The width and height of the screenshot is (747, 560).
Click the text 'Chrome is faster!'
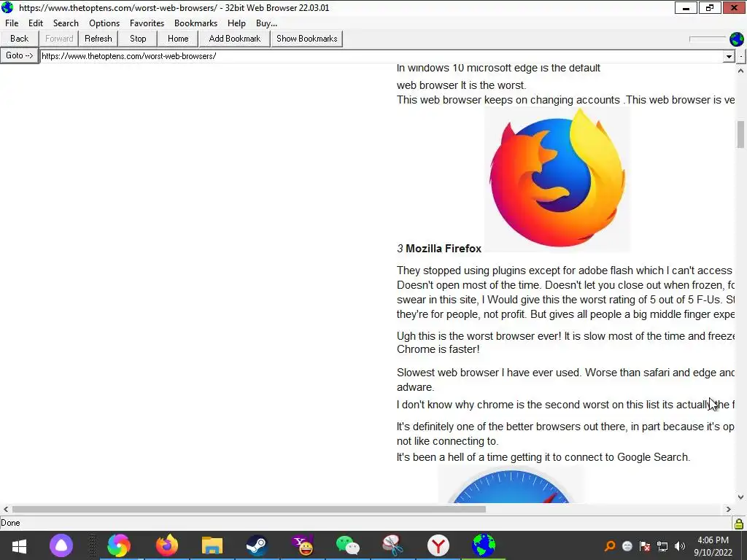coord(438,349)
